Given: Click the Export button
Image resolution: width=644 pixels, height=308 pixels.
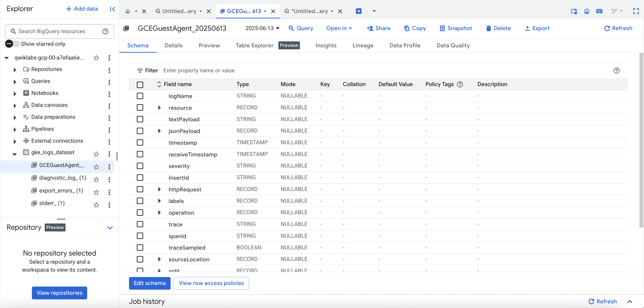Looking at the screenshot, I should click(537, 28).
